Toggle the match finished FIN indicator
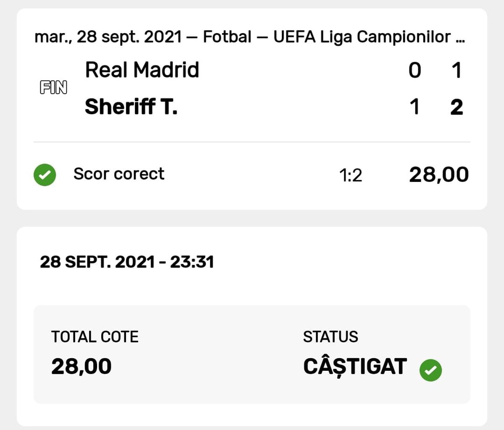Screen dimensions: 504x430 pos(54,87)
